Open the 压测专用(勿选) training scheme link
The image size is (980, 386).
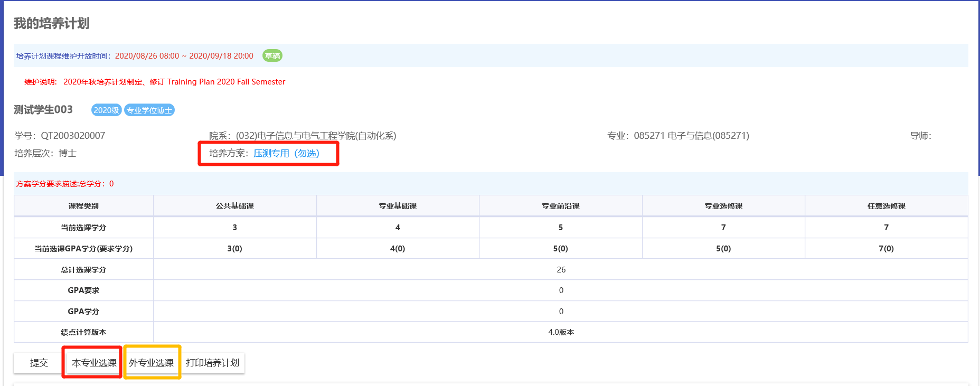coord(286,153)
